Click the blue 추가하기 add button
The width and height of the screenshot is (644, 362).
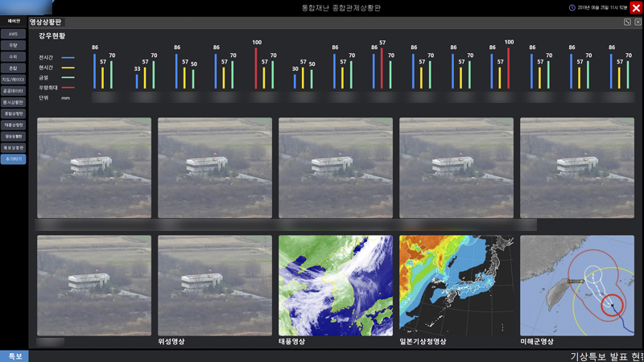coord(13,158)
